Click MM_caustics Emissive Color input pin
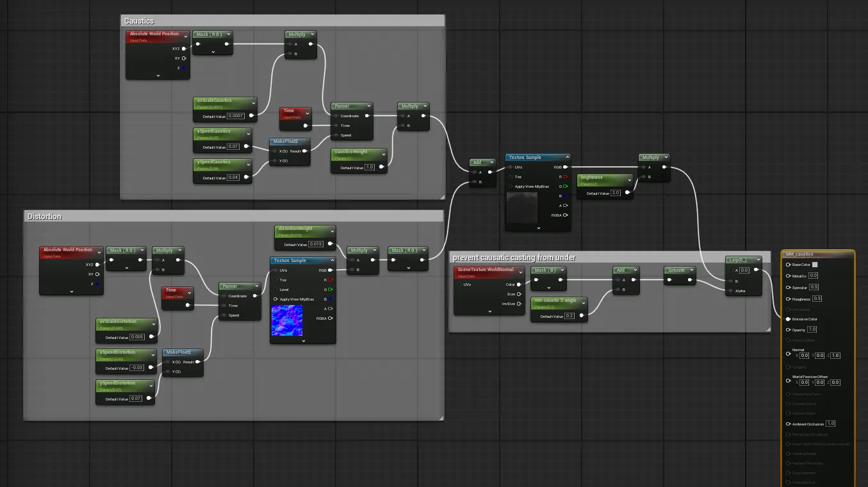 click(788, 319)
